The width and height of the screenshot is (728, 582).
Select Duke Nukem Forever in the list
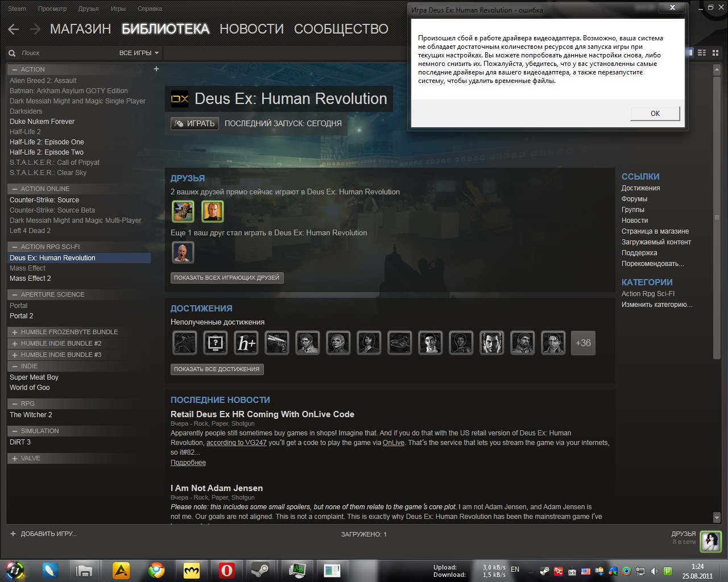tap(42, 122)
